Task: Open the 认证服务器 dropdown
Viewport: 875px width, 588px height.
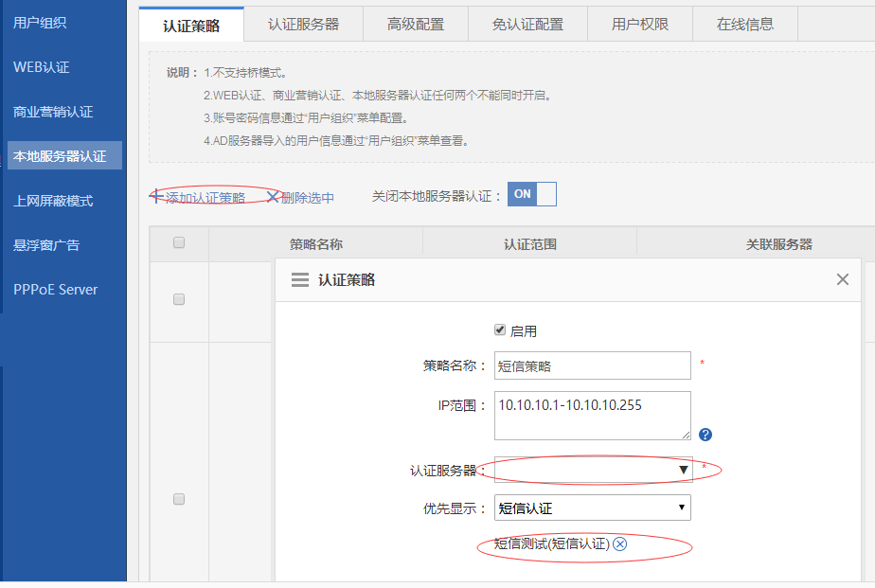Action: 593,470
